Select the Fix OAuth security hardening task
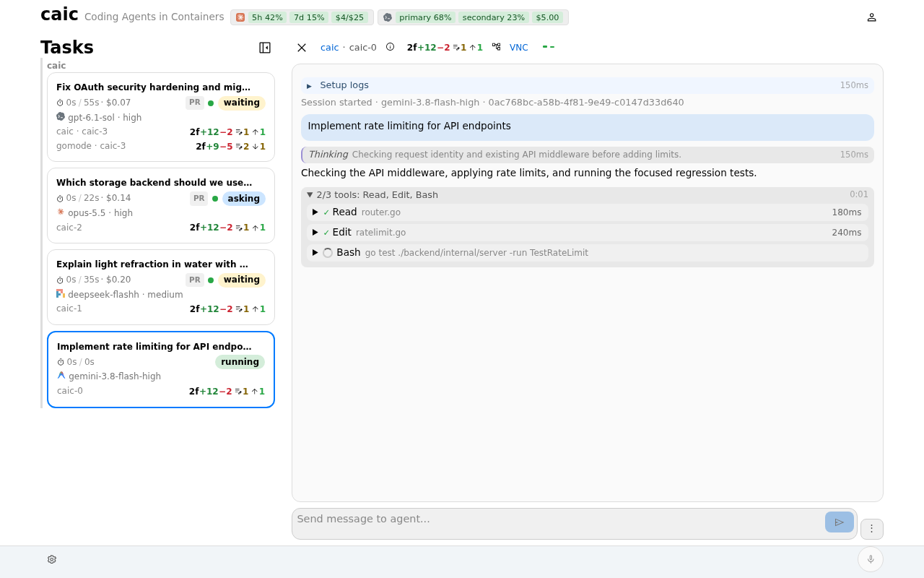 point(161,117)
